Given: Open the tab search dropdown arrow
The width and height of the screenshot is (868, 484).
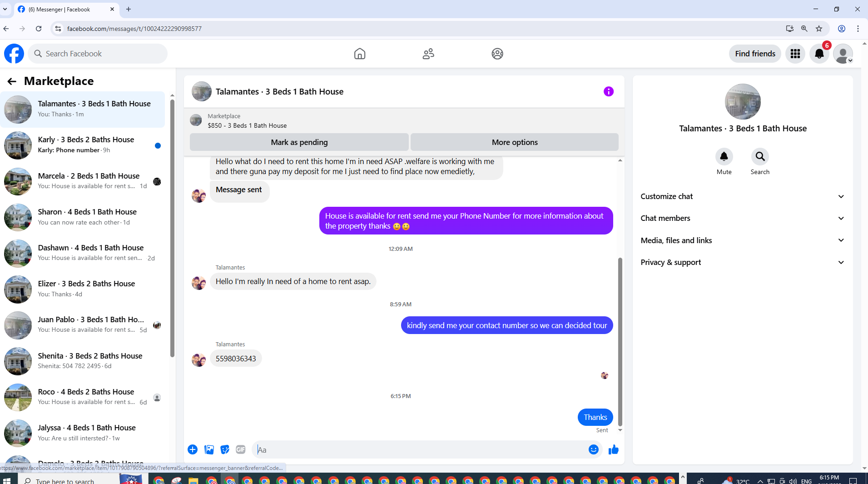Looking at the screenshot, I should pos(5,9).
